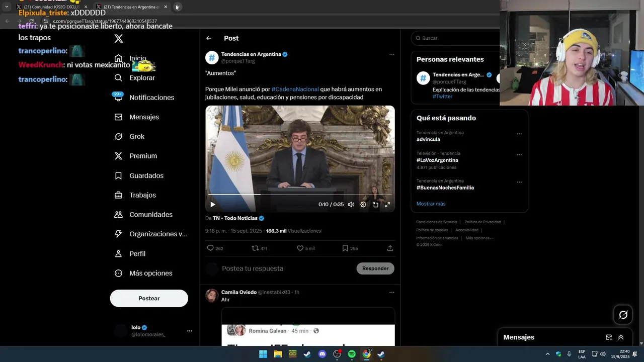Expand the Mensajes drawer

[x=621, y=337]
